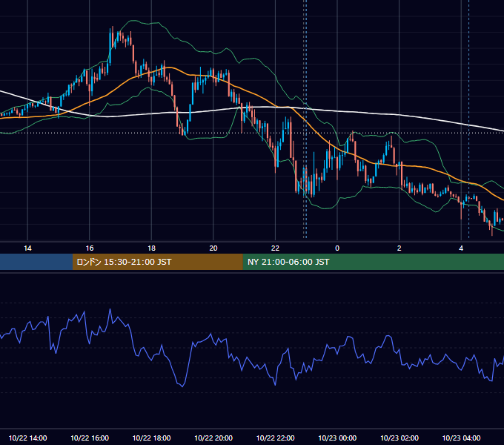This screenshot has height=445, width=504.
Task: Click the 20 hour axis label
Action: [x=213, y=248]
